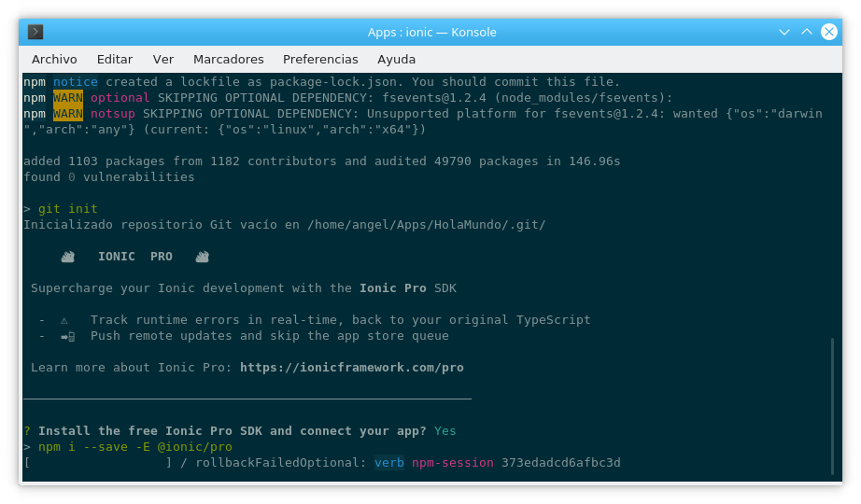Close the Konsole window
This screenshot has width=861, height=504.
(829, 32)
